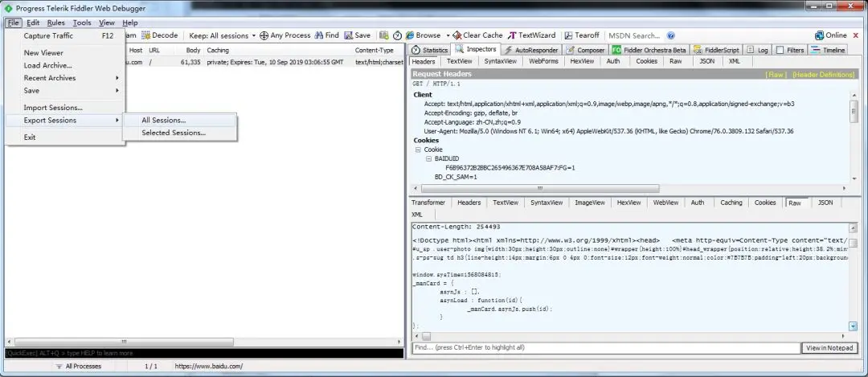Click the MSDN Search box
Image resolution: width=868 pixels, height=377 pixels.
[x=634, y=35]
